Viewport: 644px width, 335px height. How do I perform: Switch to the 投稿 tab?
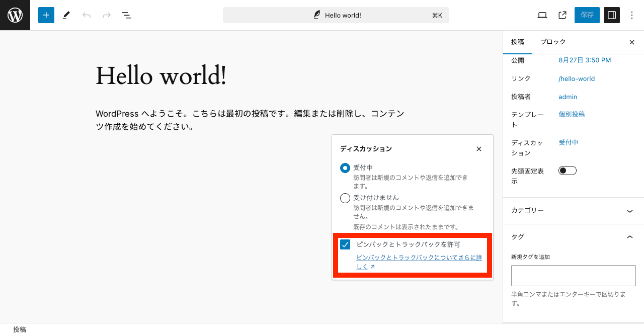coord(518,42)
